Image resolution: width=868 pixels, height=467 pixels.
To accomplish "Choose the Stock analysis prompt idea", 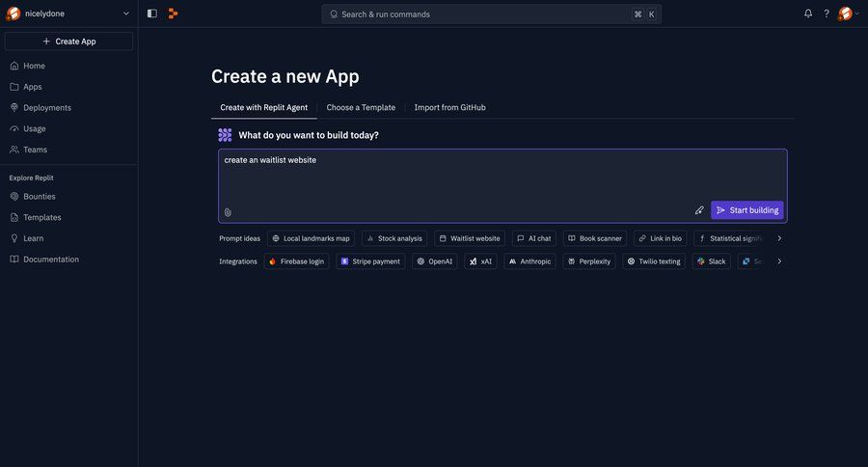I will tap(394, 238).
